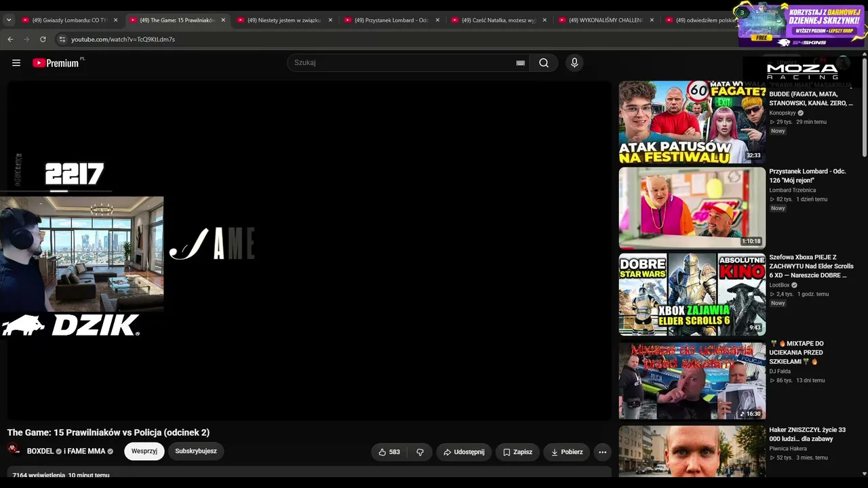Open more actions three-dot menu
The height and width of the screenshot is (488, 868).
602,452
